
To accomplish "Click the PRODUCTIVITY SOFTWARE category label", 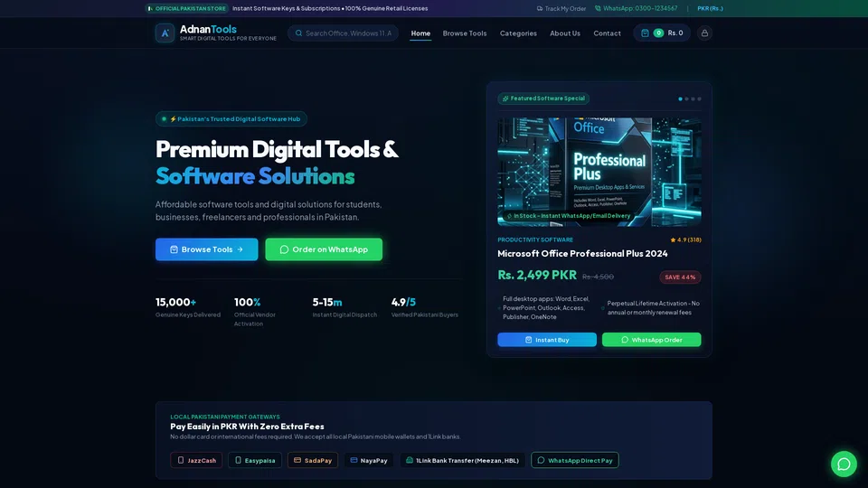I will (535, 239).
